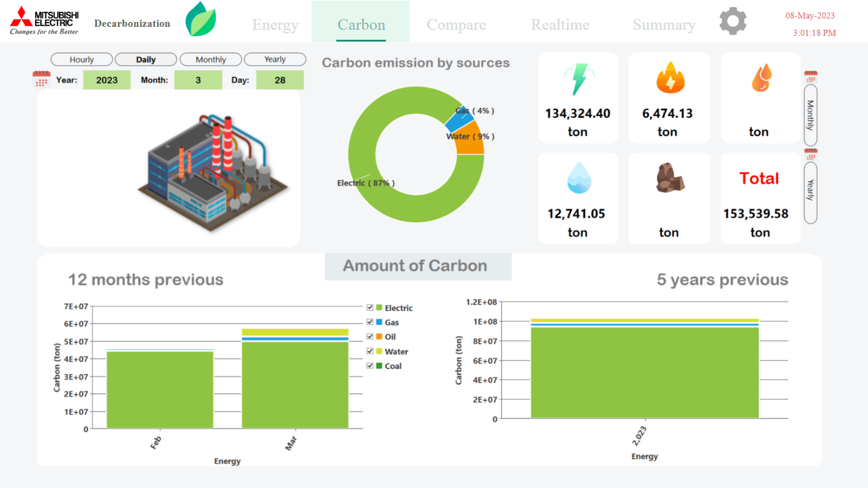Toggle the Coal checkbox in the legend
The image size is (868, 488).
[370, 365]
